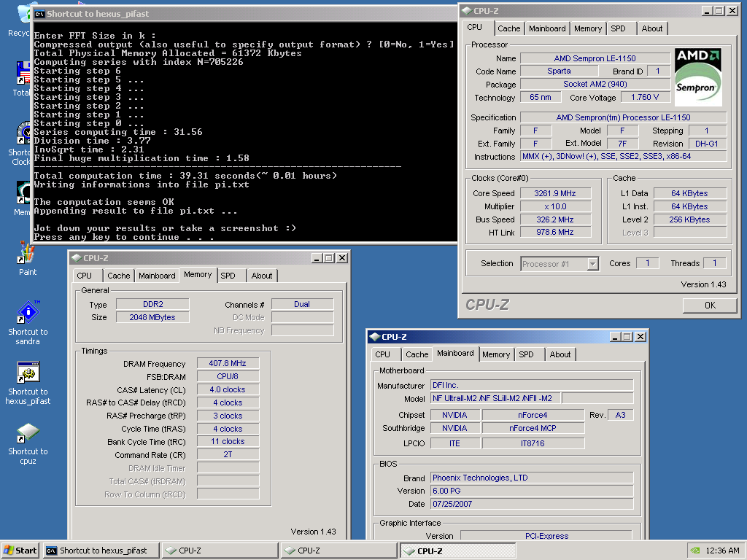Click the processor Name field AMD Sempron LE-1150
747x560 pixels.
(x=595, y=58)
